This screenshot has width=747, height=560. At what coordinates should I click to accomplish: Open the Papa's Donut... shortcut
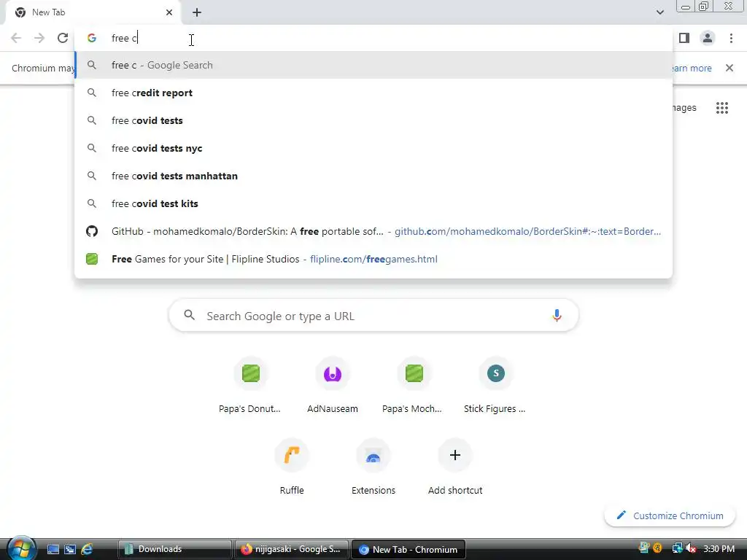[250, 386]
